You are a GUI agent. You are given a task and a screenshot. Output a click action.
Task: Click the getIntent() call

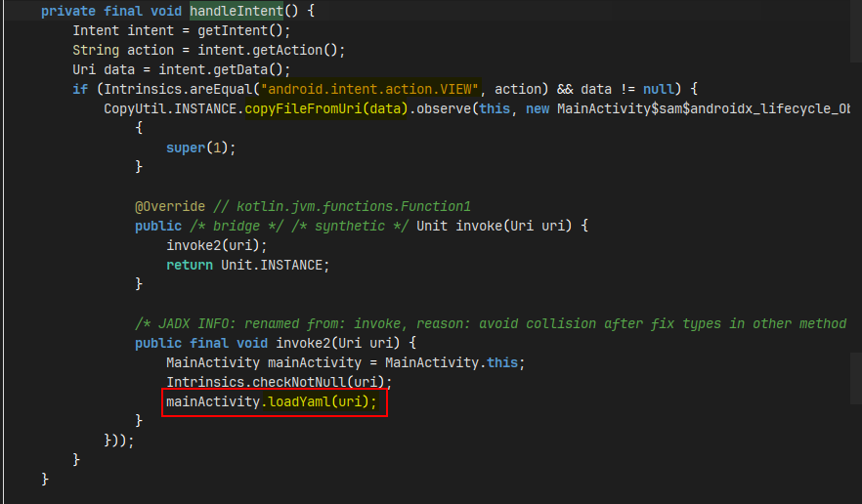[x=240, y=30]
